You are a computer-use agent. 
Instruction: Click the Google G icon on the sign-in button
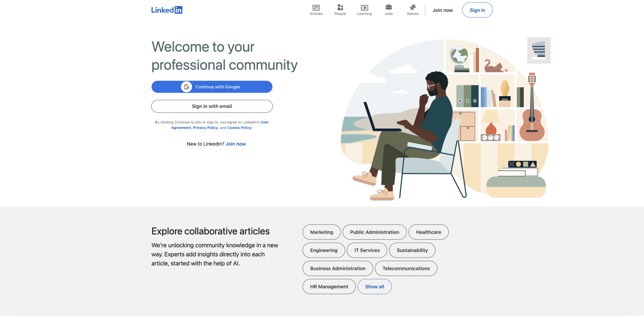(x=186, y=86)
